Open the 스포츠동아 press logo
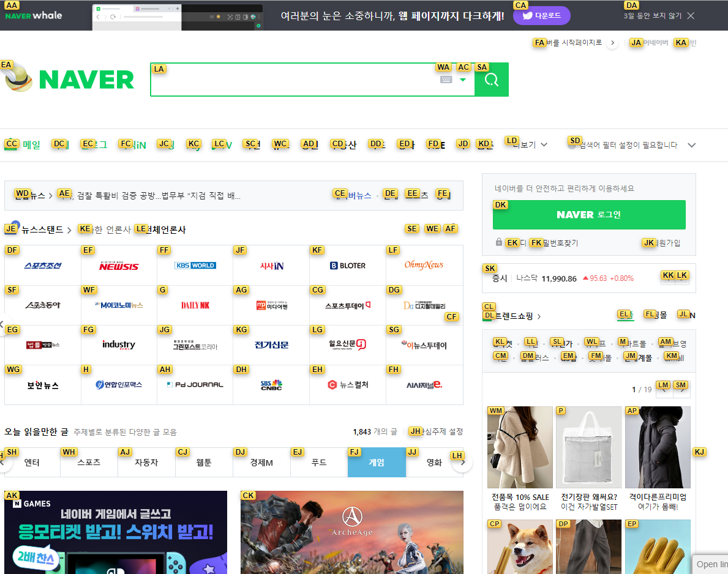The image size is (728, 574). pyautogui.click(x=43, y=305)
